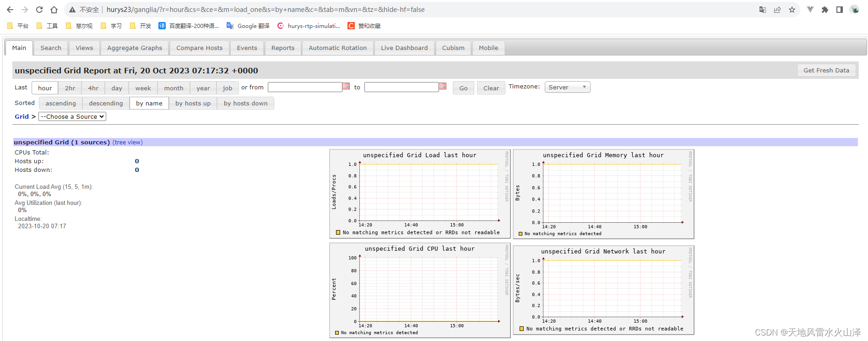Screen dimensions: 868x341
Task: Click the home icon in browser toolbar
Action: click(x=54, y=10)
